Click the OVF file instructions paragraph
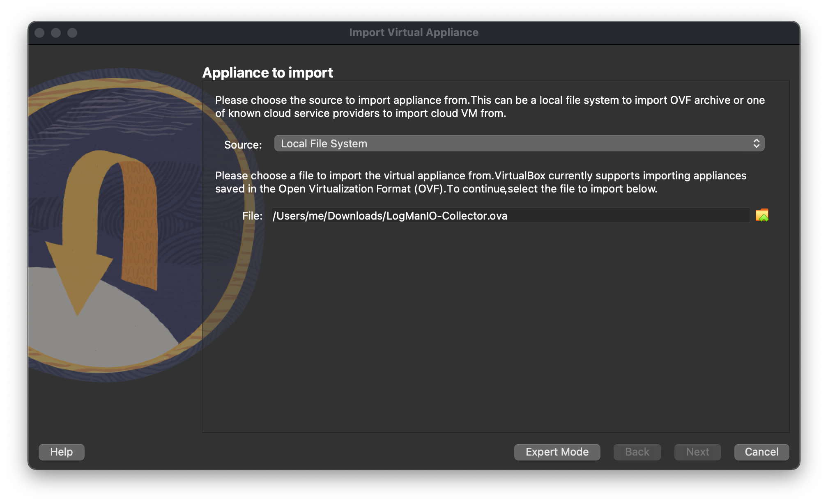 pyautogui.click(x=481, y=182)
